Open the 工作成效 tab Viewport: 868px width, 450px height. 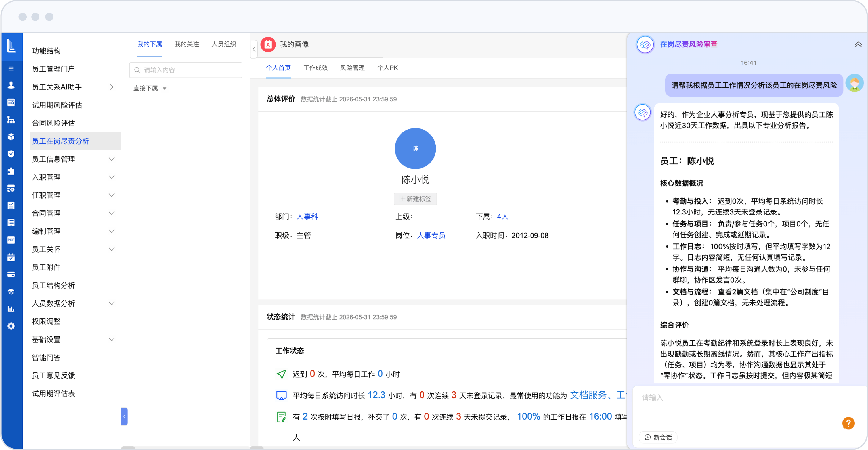(315, 68)
